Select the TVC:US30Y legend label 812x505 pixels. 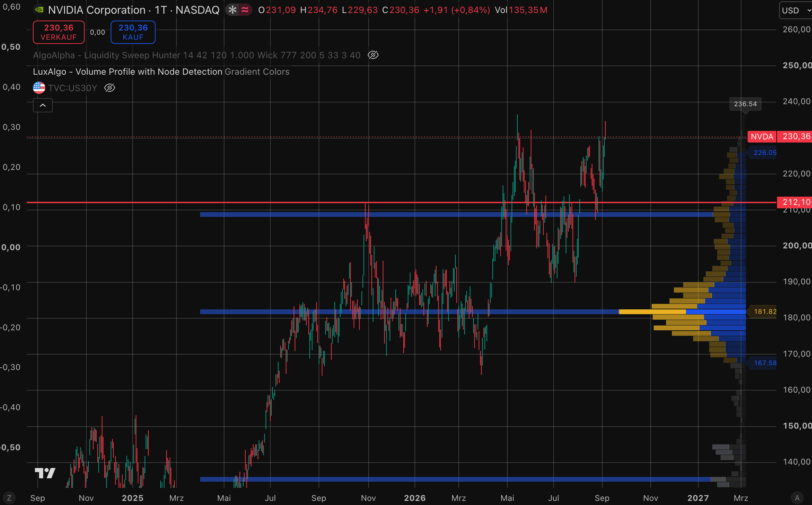tap(73, 88)
